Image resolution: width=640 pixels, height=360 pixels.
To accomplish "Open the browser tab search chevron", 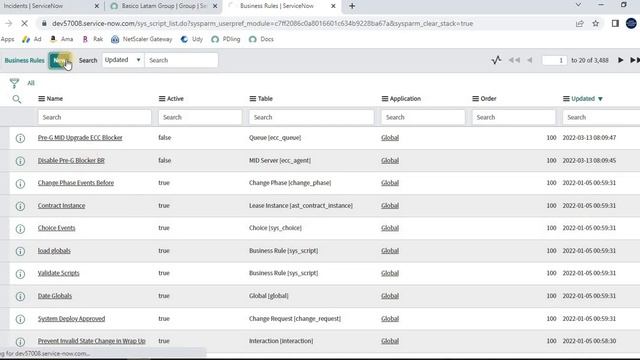I will coord(578,5).
